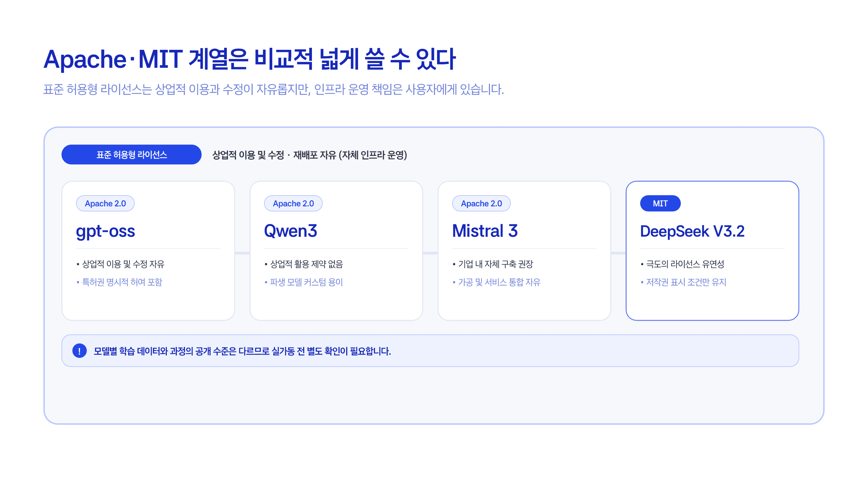Click the Apache 2.0 badge on gpt-oss card
The width and height of the screenshot is (868, 488).
click(105, 203)
